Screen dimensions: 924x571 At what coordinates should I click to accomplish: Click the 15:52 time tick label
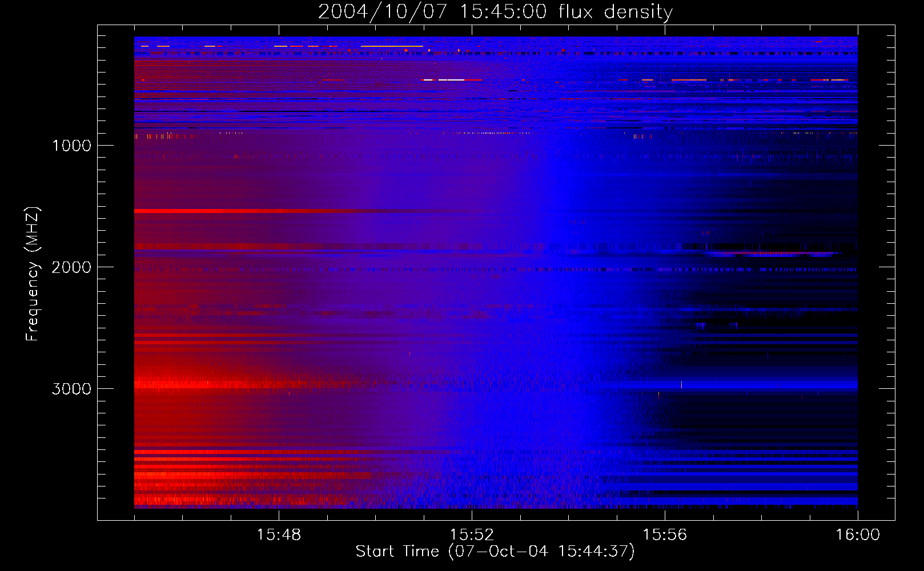472,535
